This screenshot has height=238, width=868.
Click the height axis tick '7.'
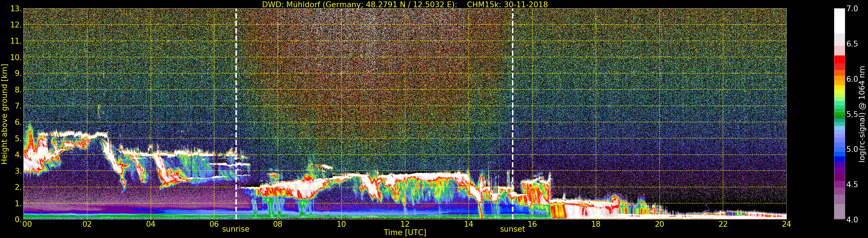point(18,106)
